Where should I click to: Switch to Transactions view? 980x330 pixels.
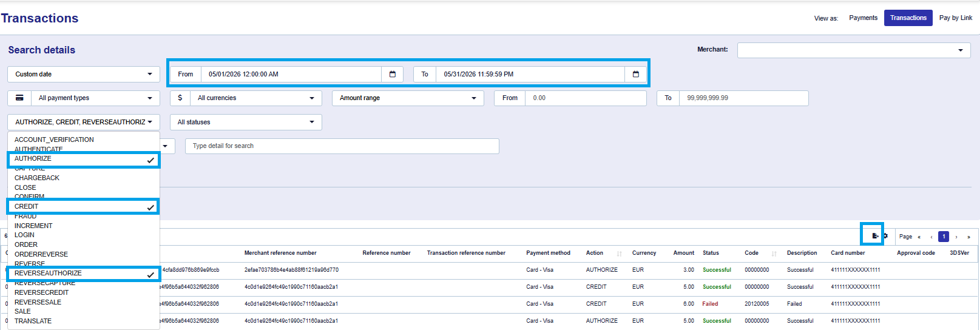coord(908,18)
